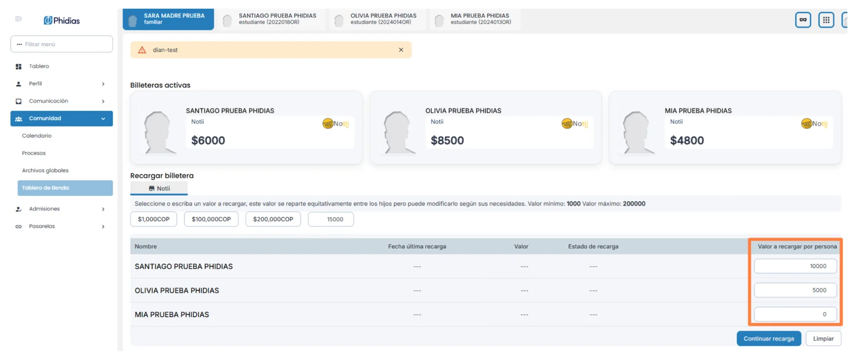Click Mia's recharge amount field showing 0
The image size is (868, 356).
(x=795, y=314)
